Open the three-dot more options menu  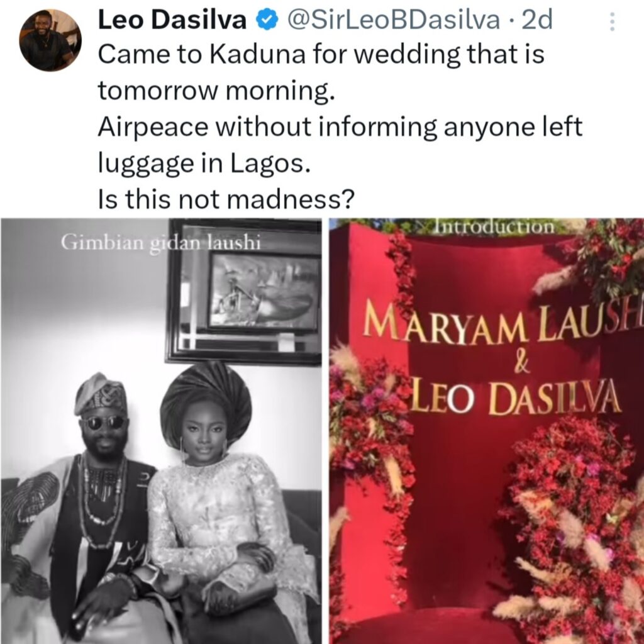(612, 21)
